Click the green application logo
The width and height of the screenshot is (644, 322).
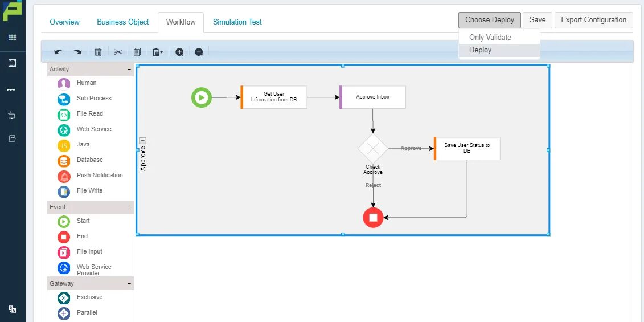pos(13,10)
